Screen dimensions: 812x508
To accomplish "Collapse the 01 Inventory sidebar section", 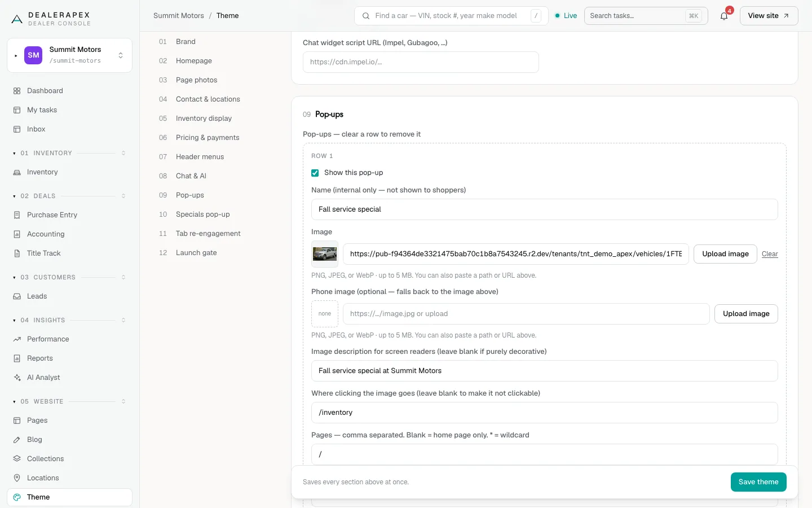I will (69, 153).
